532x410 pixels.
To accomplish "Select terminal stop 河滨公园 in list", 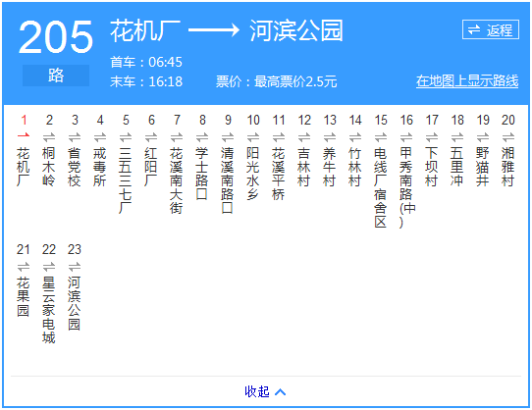I will 75,303.
